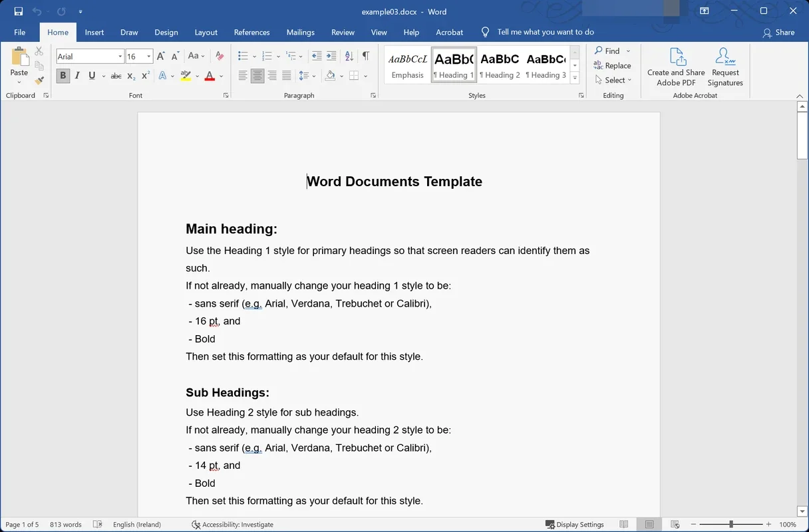Click the Request Signatures icon
The image size is (809, 532).
click(725, 66)
